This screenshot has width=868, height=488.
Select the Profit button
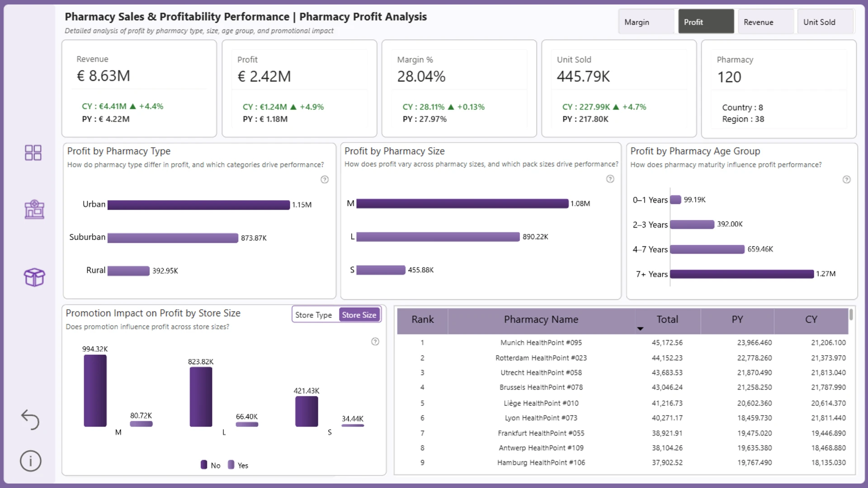pos(706,22)
